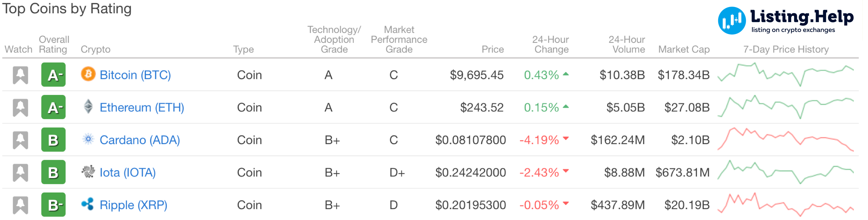Click the Overall Rating column header
The width and height of the screenshot is (868, 220).
pyautogui.click(x=54, y=44)
